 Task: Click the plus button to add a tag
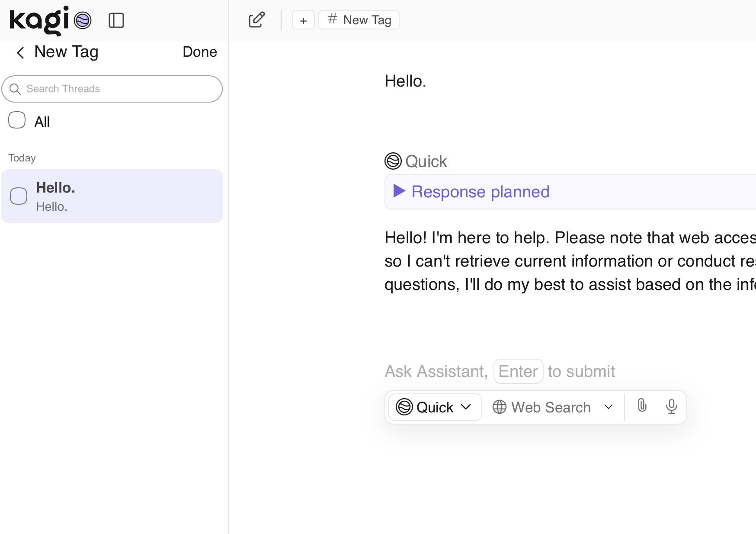303,20
